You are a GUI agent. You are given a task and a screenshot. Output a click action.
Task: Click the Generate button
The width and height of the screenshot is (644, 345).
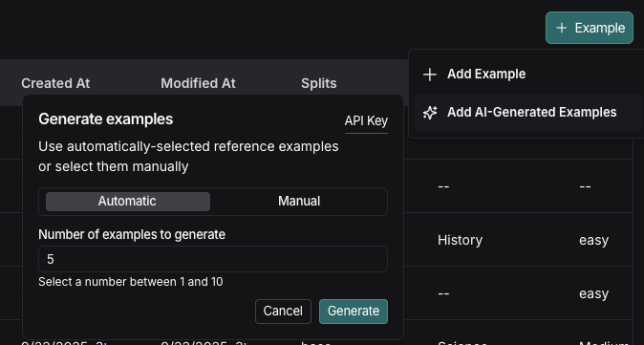[354, 312]
